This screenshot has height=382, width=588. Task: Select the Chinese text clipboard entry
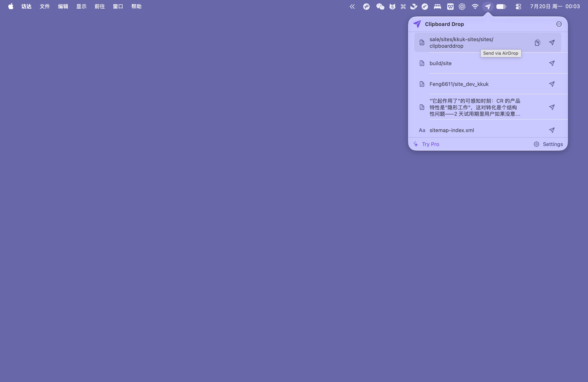[x=488, y=107]
